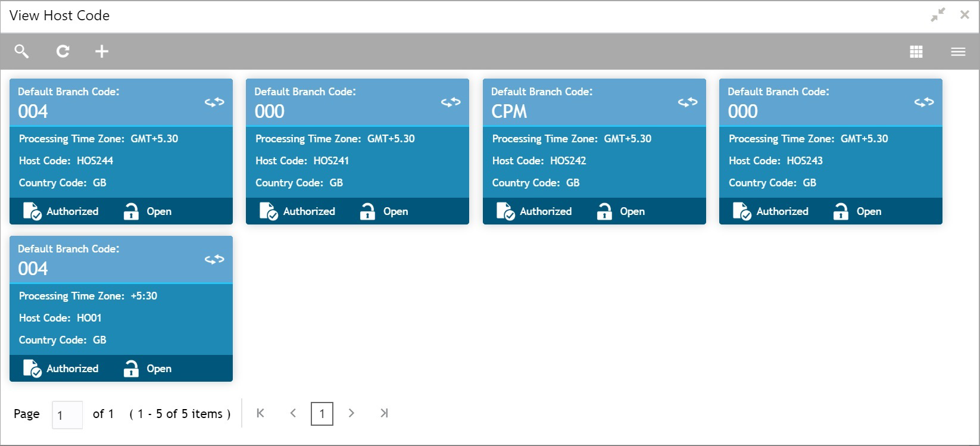Click the Open padlock icon on the HOS243 card
980x446 pixels.
[x=841, y=211]
